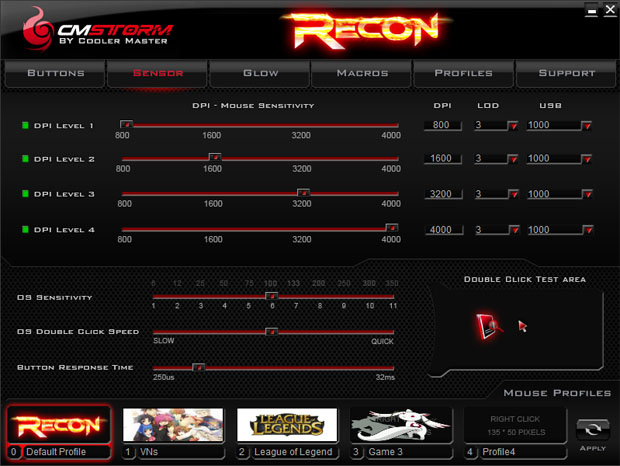The image size is (620, 466).
Task: Click the Profile4 name field
Action: pyautogui.click(x=523, y=452)
